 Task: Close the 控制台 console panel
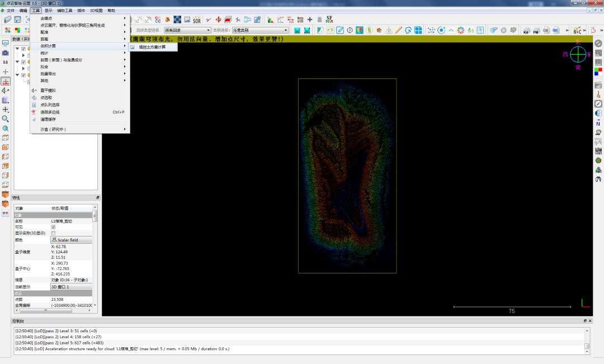click(x=590, y=321)
